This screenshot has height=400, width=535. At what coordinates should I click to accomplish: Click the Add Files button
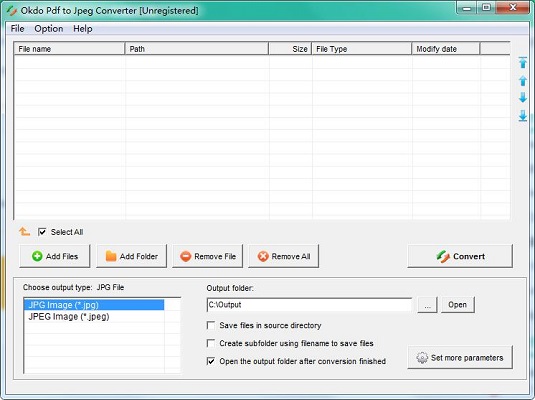coord(55,256)
